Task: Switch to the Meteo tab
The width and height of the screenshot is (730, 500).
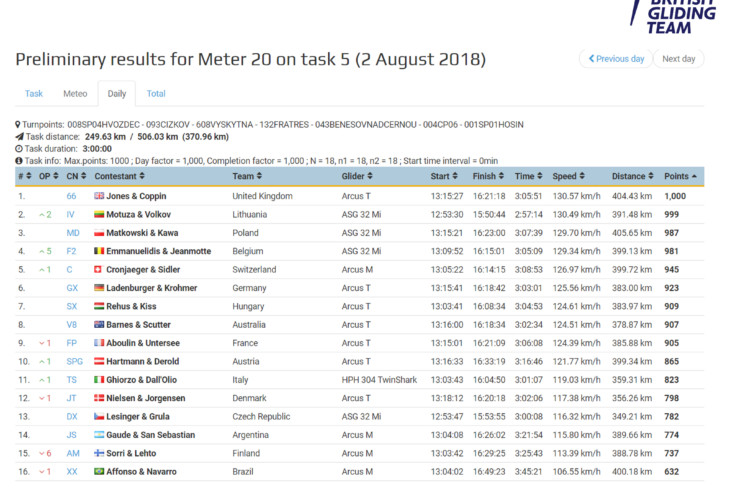Action: tap(75, 94)
